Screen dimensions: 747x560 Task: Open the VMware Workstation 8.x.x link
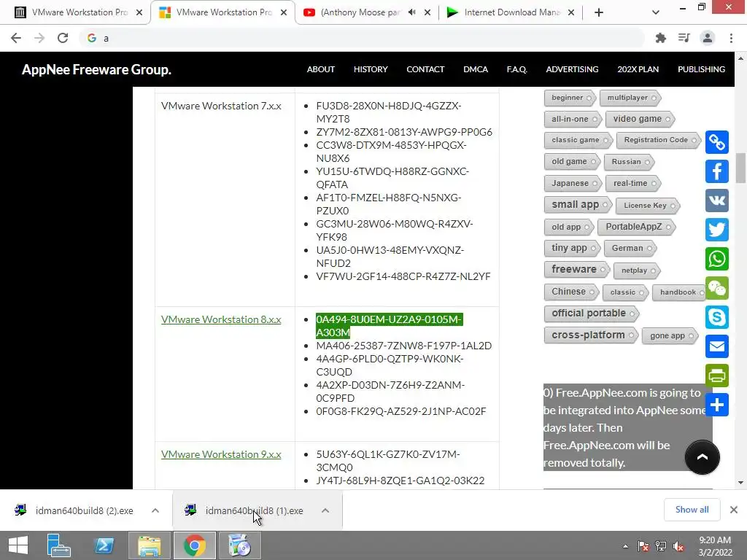(x=221, y=319)
